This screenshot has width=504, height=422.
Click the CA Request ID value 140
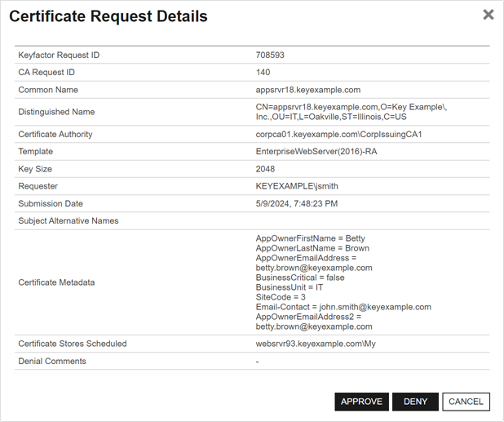pos(263,73)
